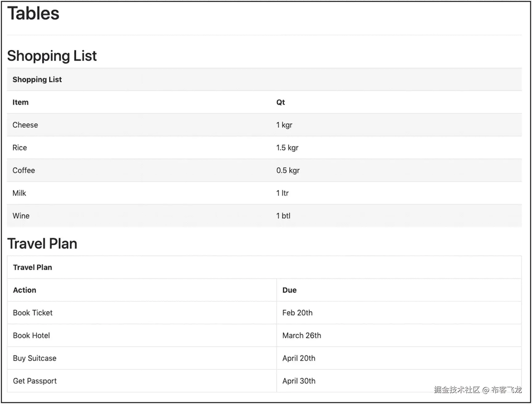Click the Qt column header
The width and height of the screenshot is (532, 404).
280,102
